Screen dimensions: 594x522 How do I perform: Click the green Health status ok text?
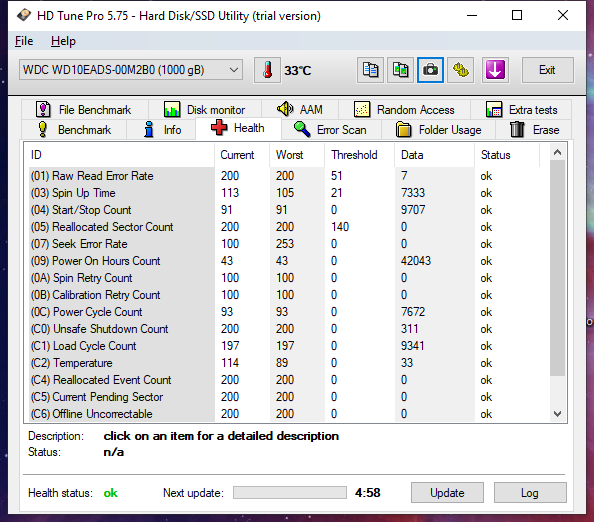tap(111, 493)
